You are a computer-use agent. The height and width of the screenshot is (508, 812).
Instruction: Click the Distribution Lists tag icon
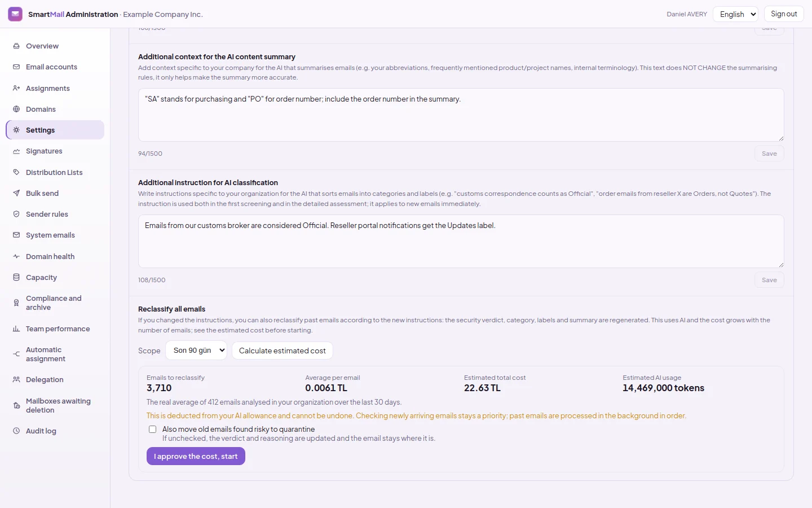click(16, 172)
